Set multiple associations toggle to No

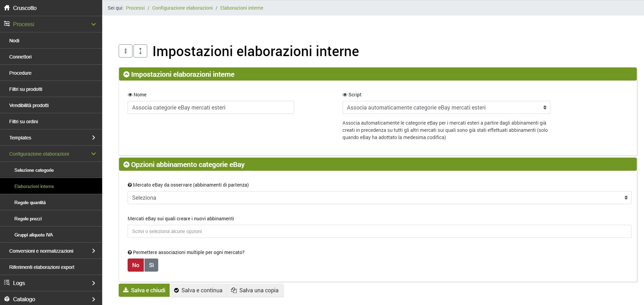pos(136,265)
